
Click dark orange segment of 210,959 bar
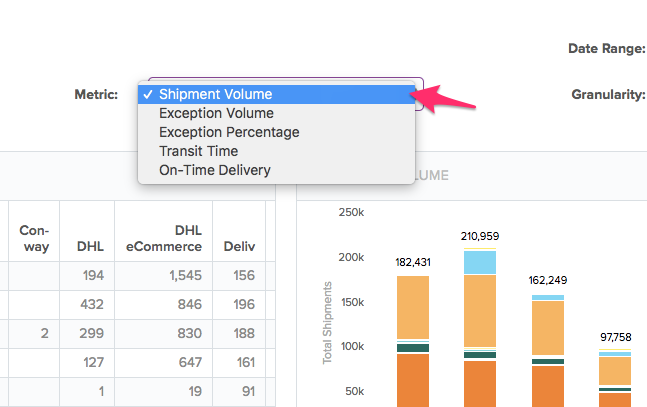(x=480, y=384)
